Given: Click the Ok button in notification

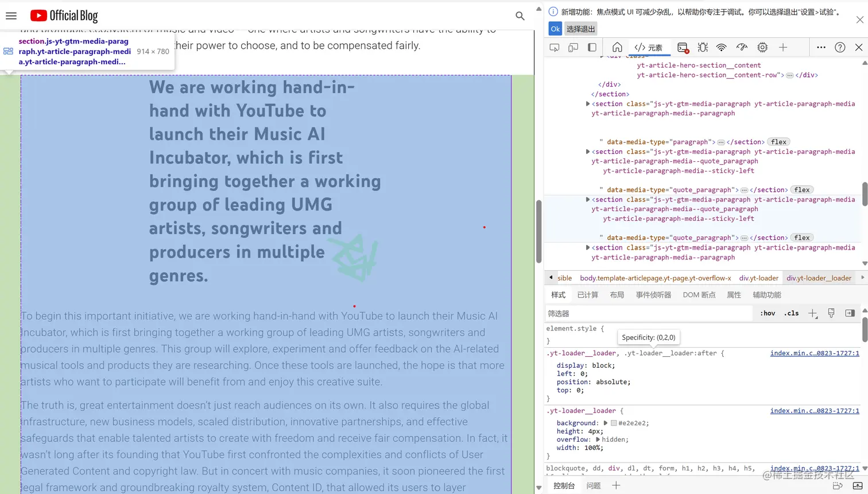Looking at the screenshot, I should point(555,29).
